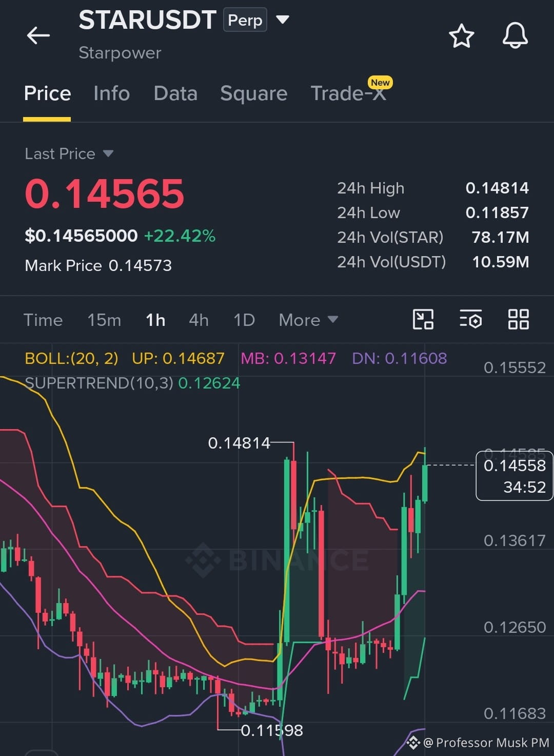Tap the Perp contract badge

pos(245,20)
